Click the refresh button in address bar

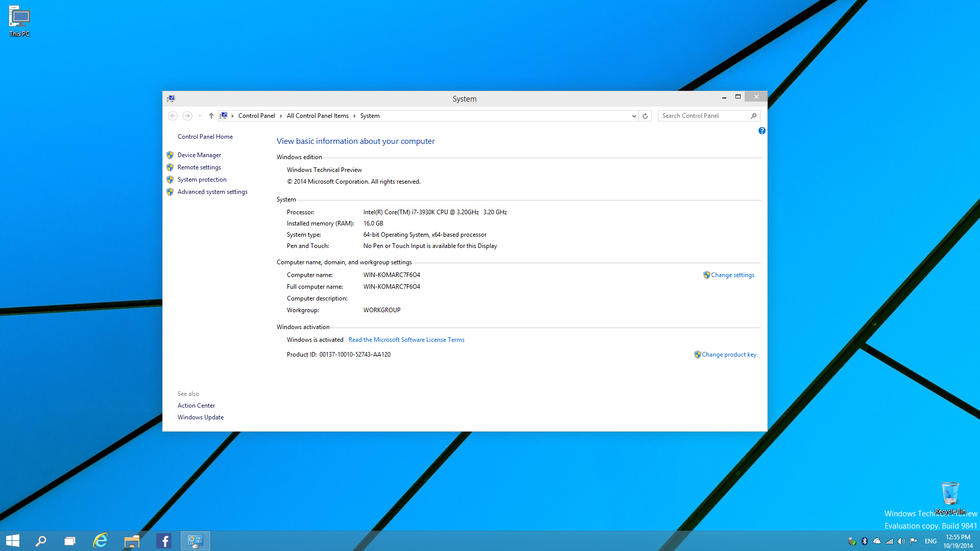coord(645,116)
